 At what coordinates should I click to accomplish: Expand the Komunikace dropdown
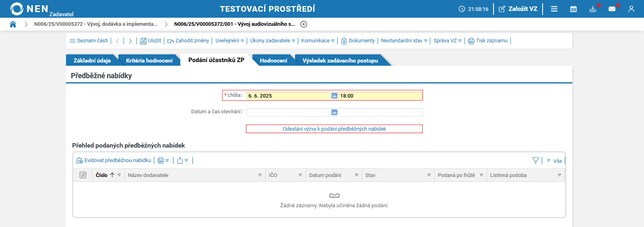tap(318, 41)
